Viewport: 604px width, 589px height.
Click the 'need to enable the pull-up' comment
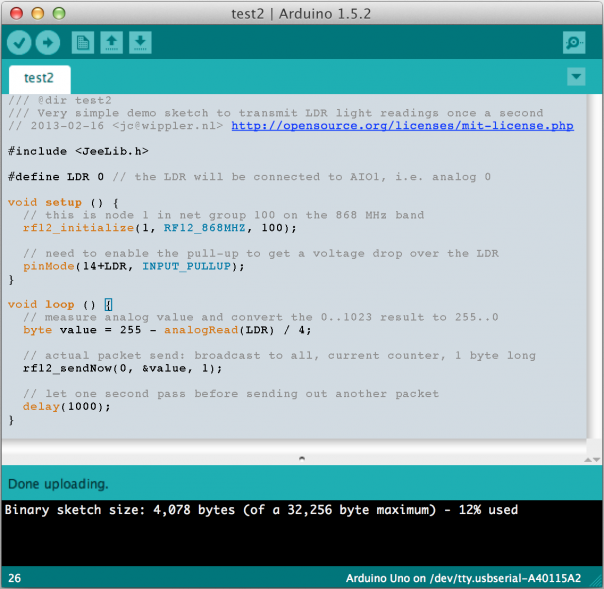261,253
